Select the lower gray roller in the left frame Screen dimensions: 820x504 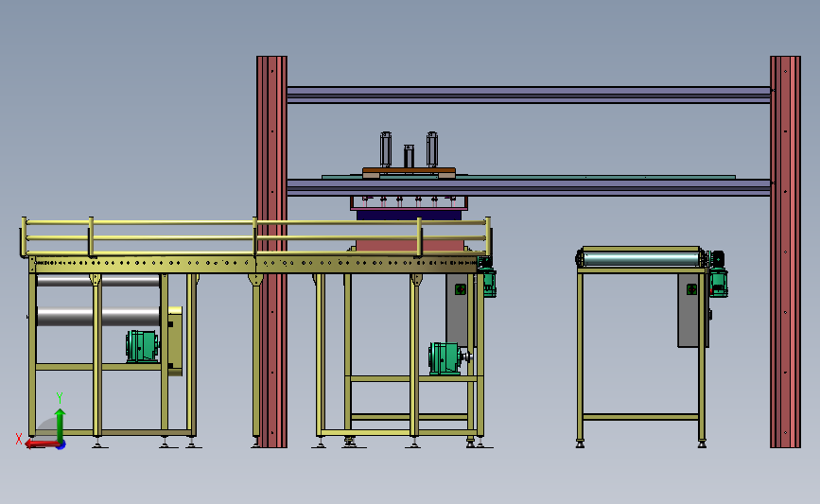[98, 317]
